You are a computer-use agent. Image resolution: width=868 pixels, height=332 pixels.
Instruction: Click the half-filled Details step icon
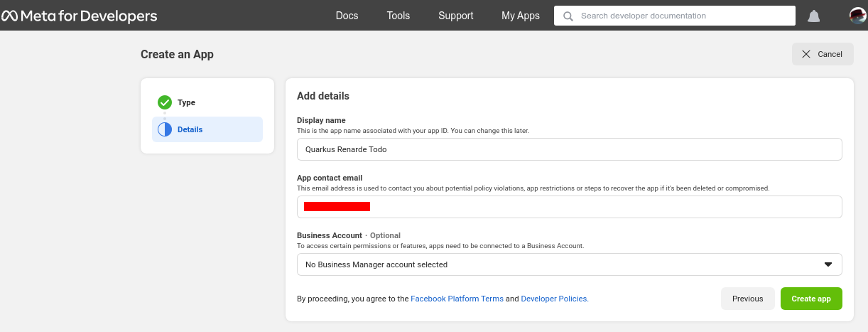(x=165, y=129)
